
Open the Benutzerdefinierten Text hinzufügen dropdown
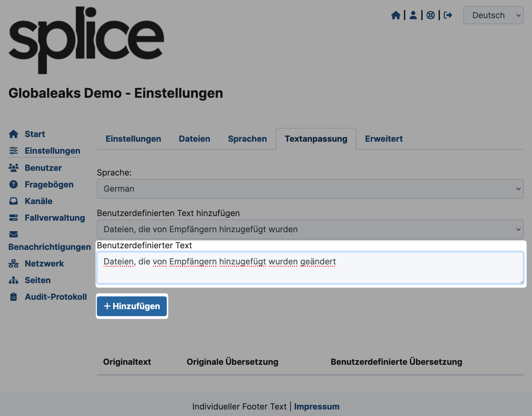click(310, 229)
